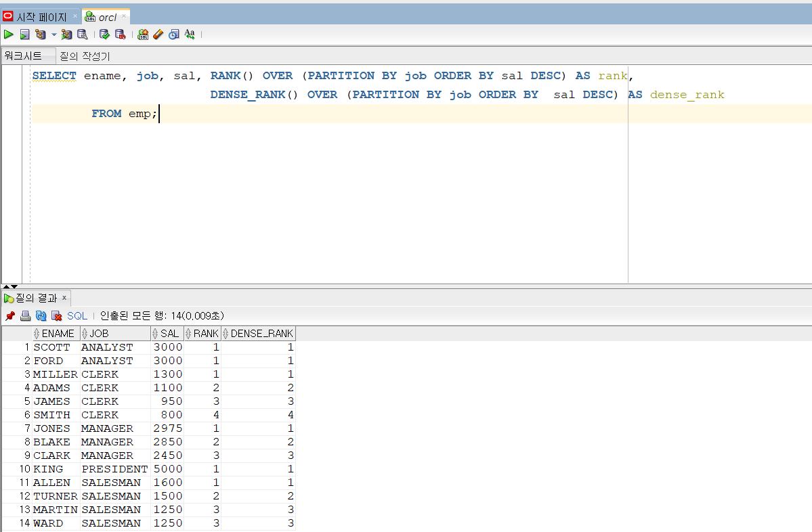
Task: Select the TURNER cell in results
Action: click(x=56, y=495)
